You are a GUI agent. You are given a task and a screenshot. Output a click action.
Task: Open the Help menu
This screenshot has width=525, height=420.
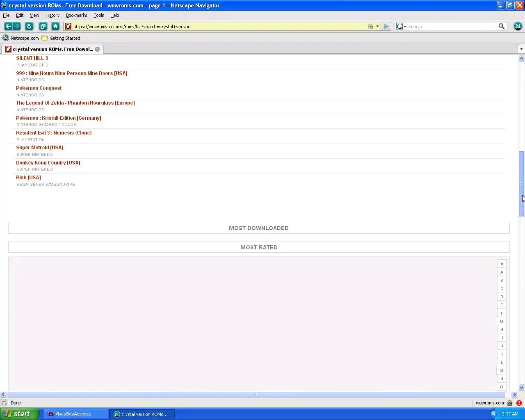114,15
